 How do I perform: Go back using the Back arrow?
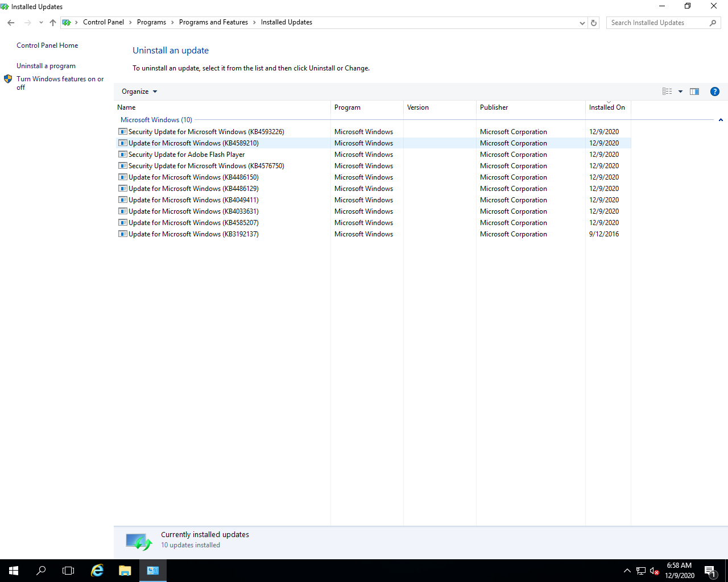tap(11, 23)
